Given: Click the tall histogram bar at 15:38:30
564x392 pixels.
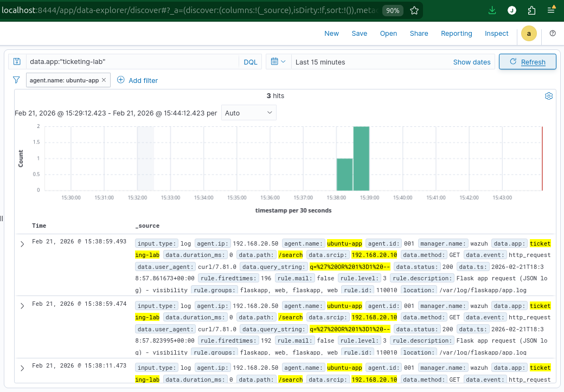Looking at the screenshot, I should pyautogui.click(x=361, y=158).
